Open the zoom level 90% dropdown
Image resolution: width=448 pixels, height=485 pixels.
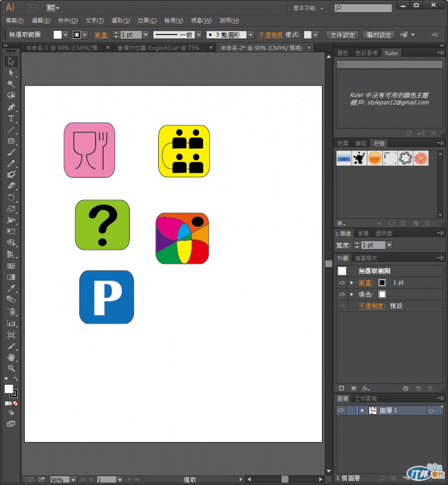pyautogui.click(x=73, y=480)
